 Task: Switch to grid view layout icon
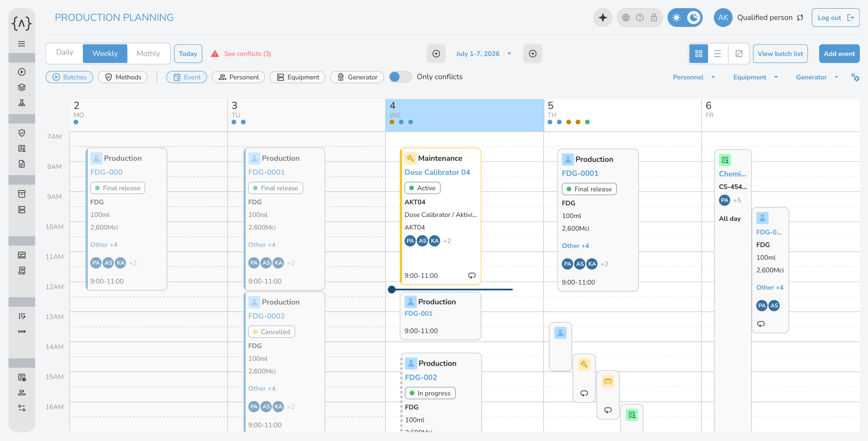tap(699, 54)
